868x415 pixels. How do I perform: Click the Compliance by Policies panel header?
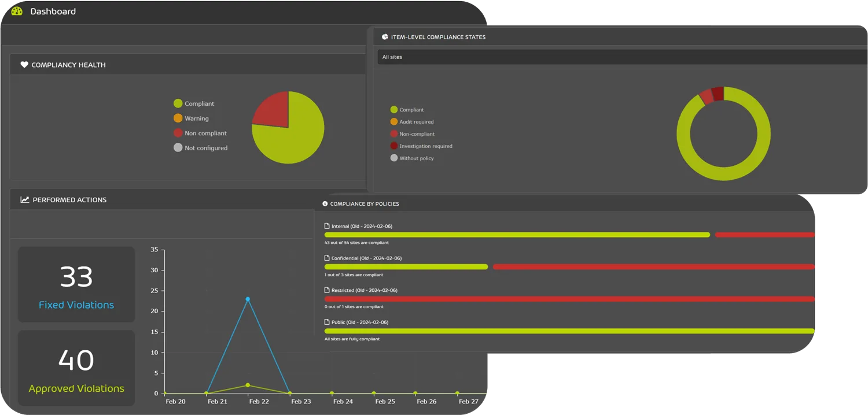[x=363, y=203]
